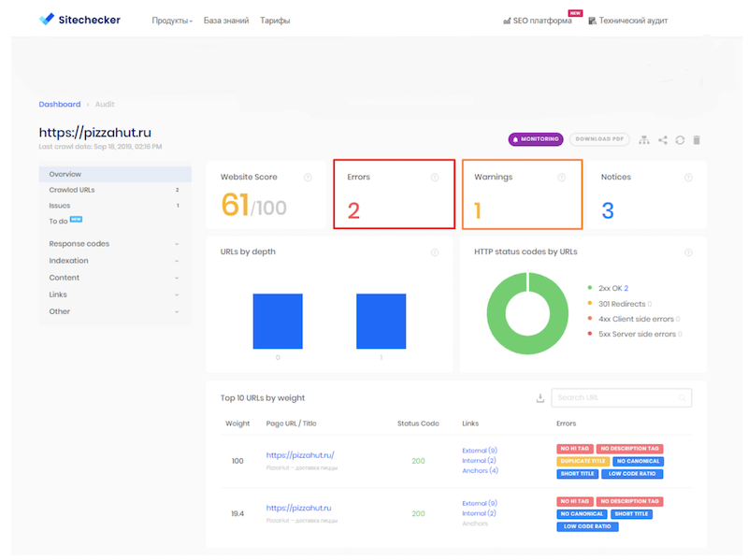Open Тарифы menu item
This screenshot has width=748, height=560.
(275, 21)
